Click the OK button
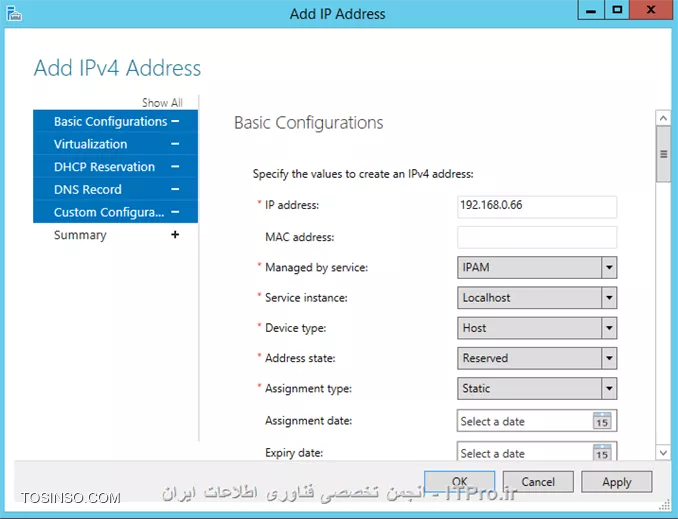This screenshot has width=678, height=519. coord(459,481)
